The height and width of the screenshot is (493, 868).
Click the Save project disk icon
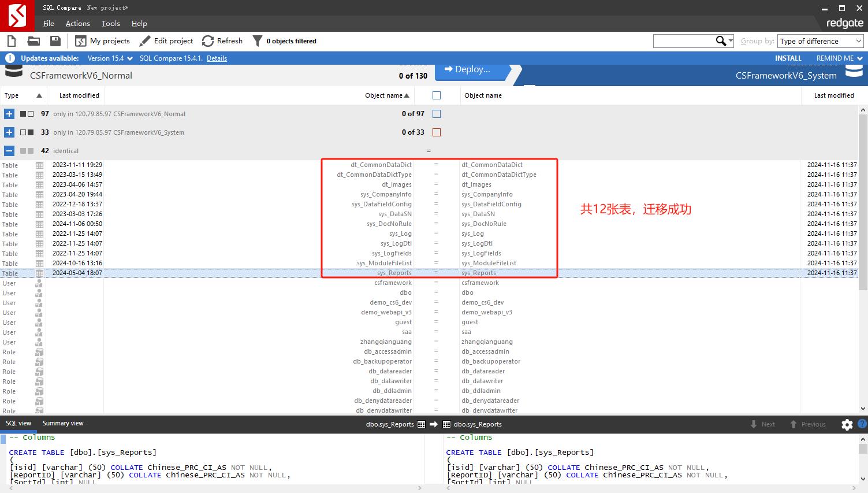pos(55,41)
